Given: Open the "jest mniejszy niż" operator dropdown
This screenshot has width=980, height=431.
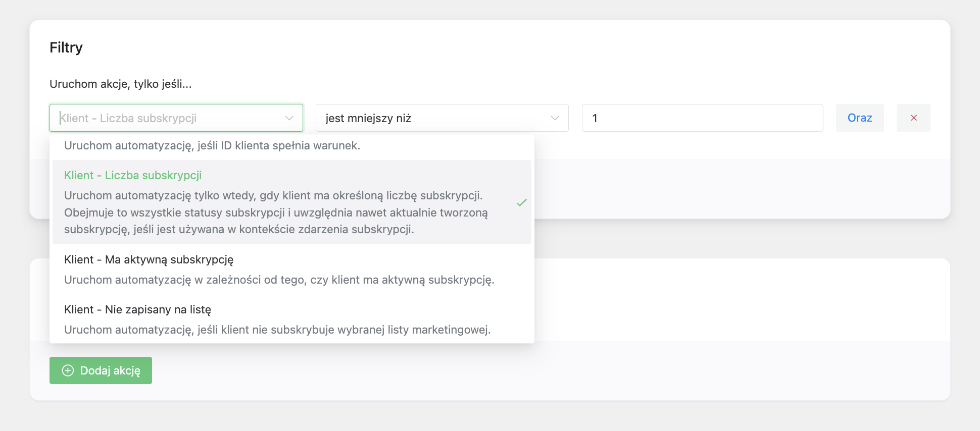Looking at the screenshot, I should click(x=434, y=118).
